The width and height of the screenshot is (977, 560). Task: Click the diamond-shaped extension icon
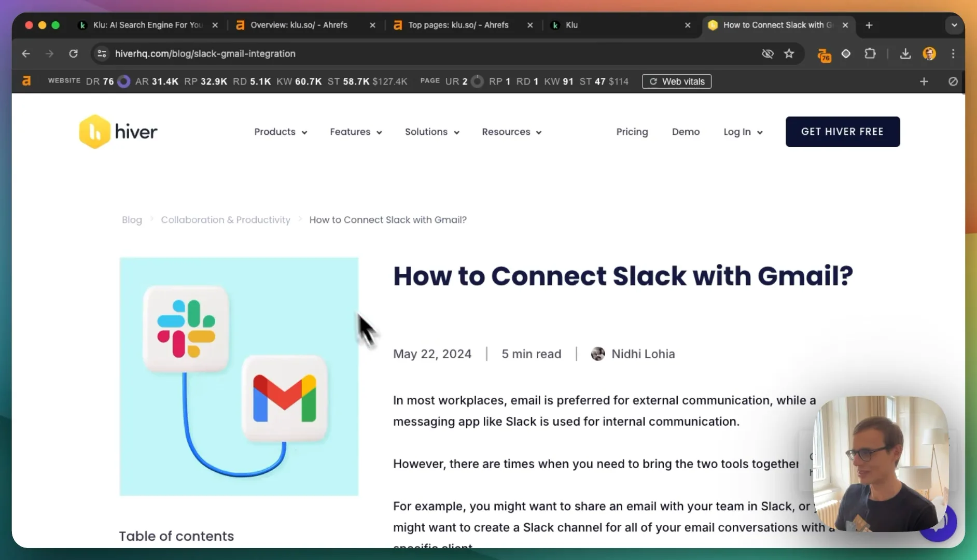(846, 53)
